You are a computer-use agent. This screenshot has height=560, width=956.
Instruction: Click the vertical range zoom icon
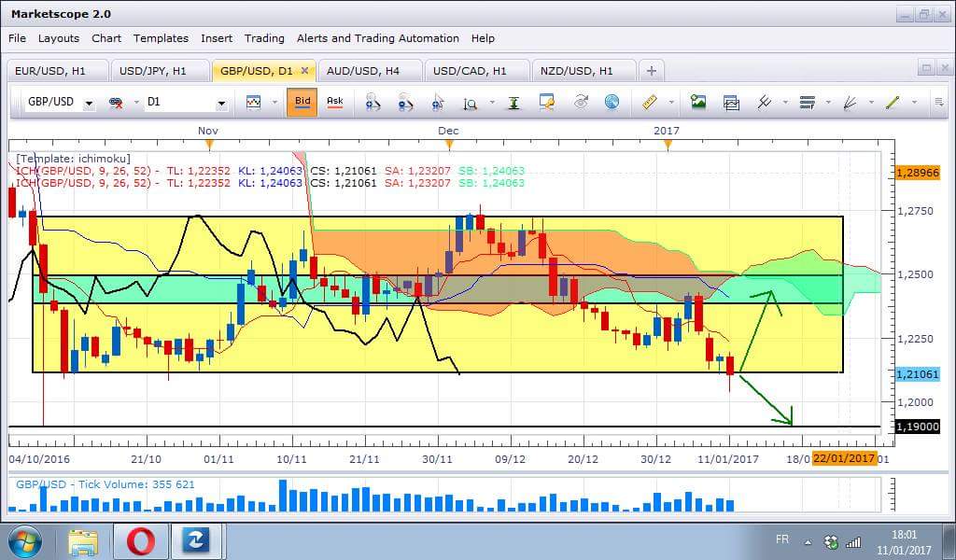point(471,103)
